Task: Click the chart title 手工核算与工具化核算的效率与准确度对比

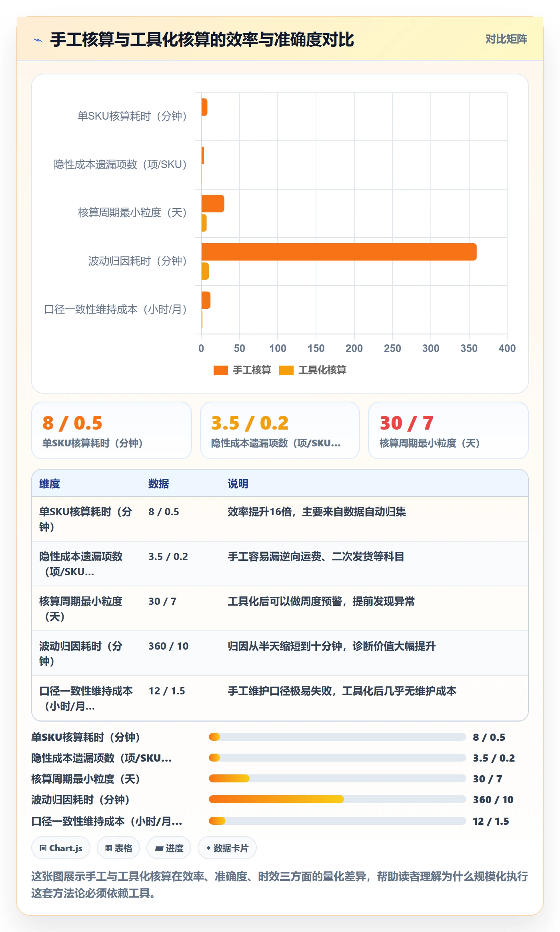Action: click(202, 40)
